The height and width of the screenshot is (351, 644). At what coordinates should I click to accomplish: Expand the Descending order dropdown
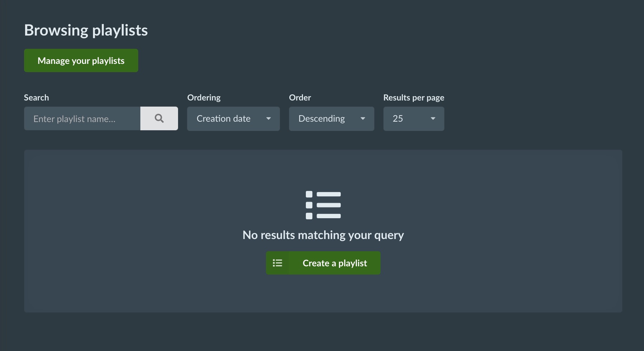(x=331, y=118)
